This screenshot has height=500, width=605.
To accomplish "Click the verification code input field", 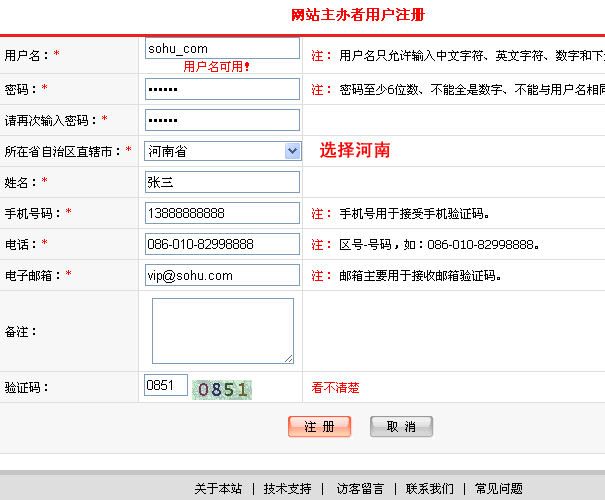I will (x=166, y=386).
